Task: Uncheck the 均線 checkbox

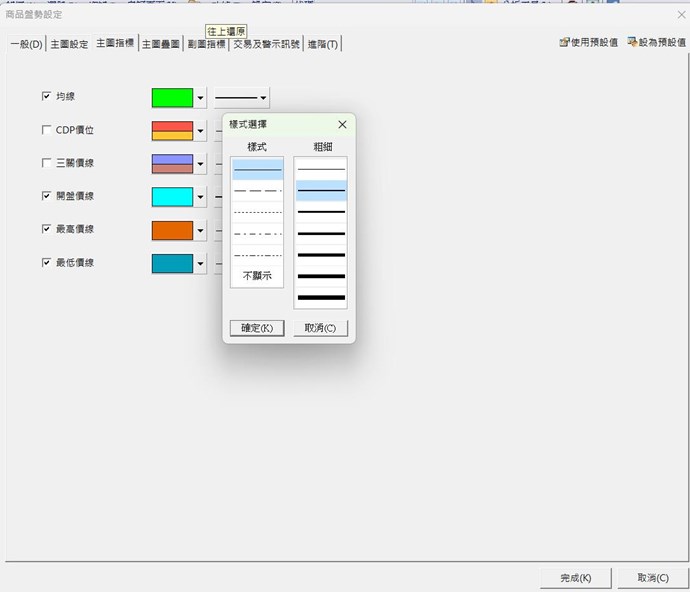Action: [46, 97]
